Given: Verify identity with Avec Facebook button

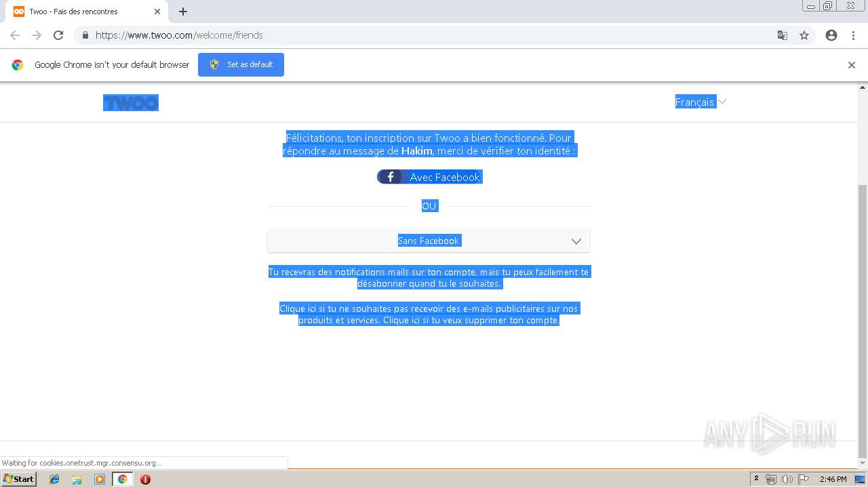Looking at the screenshot, I should 430,177.
